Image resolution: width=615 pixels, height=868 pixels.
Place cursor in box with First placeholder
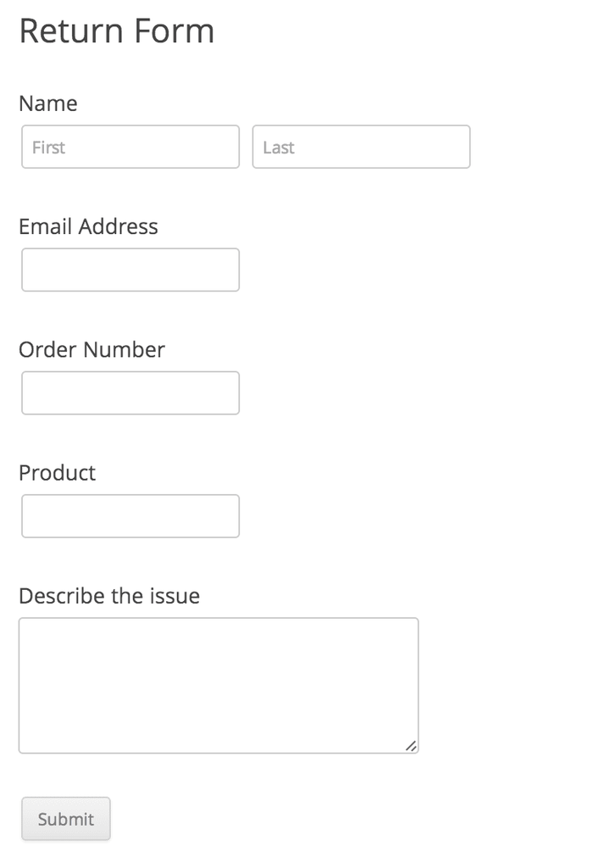[x=130, y=147]
